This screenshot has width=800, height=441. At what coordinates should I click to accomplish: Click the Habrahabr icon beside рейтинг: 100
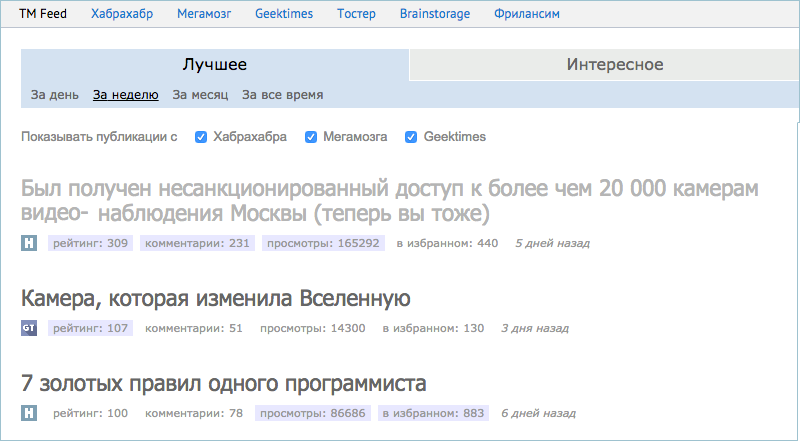pyautogui.click(x=29, y=413)
